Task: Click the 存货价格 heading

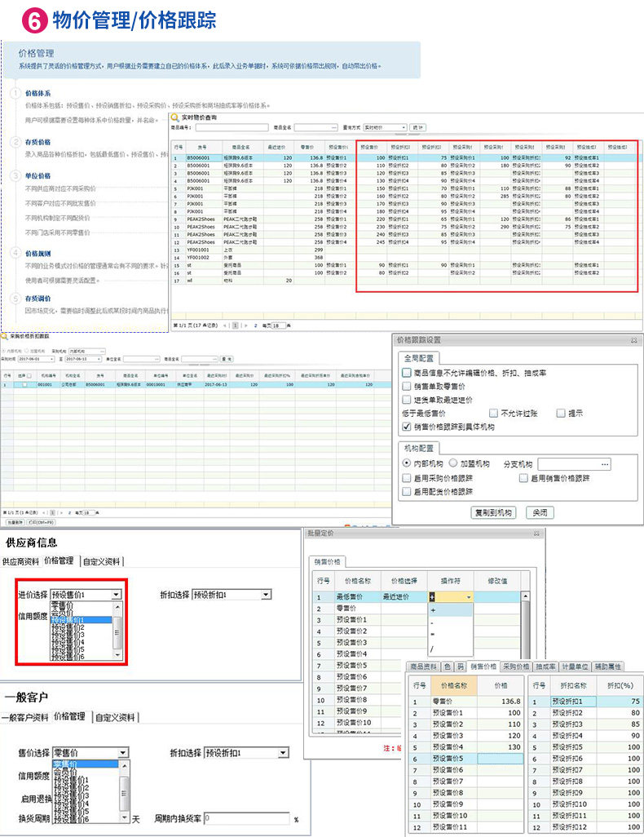Action: point(37,142)
